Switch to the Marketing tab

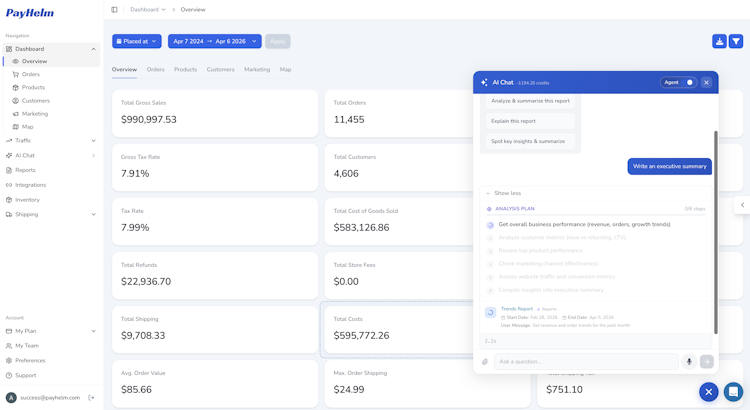coord(257,69)
